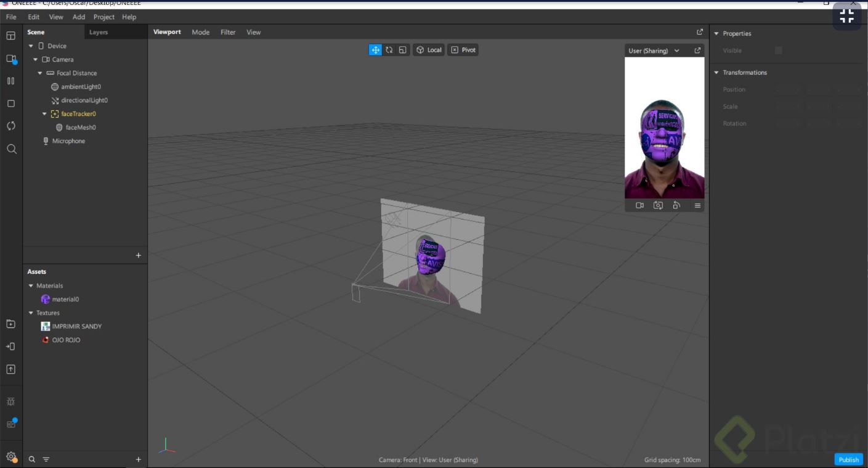Select the Move manipulator tool
The width and height of the screenshot is (868, 468).
point(375,50)
